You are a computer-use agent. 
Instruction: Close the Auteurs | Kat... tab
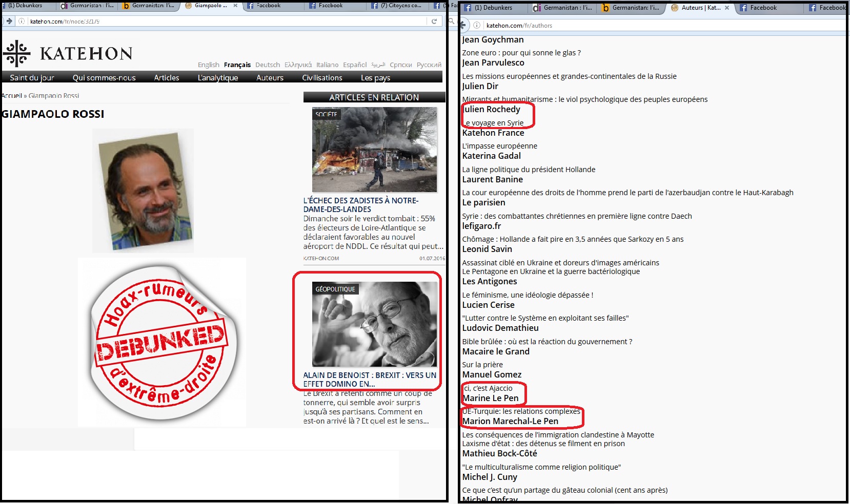(727, 8)
